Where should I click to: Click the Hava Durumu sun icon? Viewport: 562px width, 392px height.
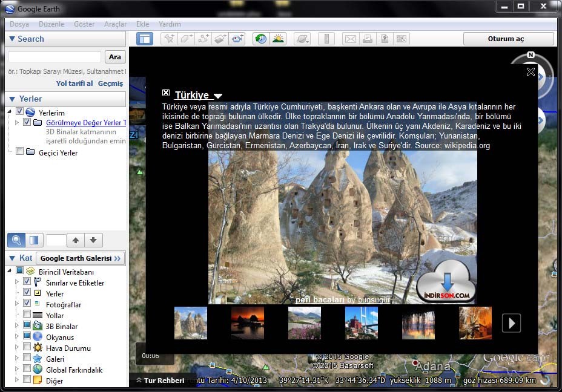[38, 348]
